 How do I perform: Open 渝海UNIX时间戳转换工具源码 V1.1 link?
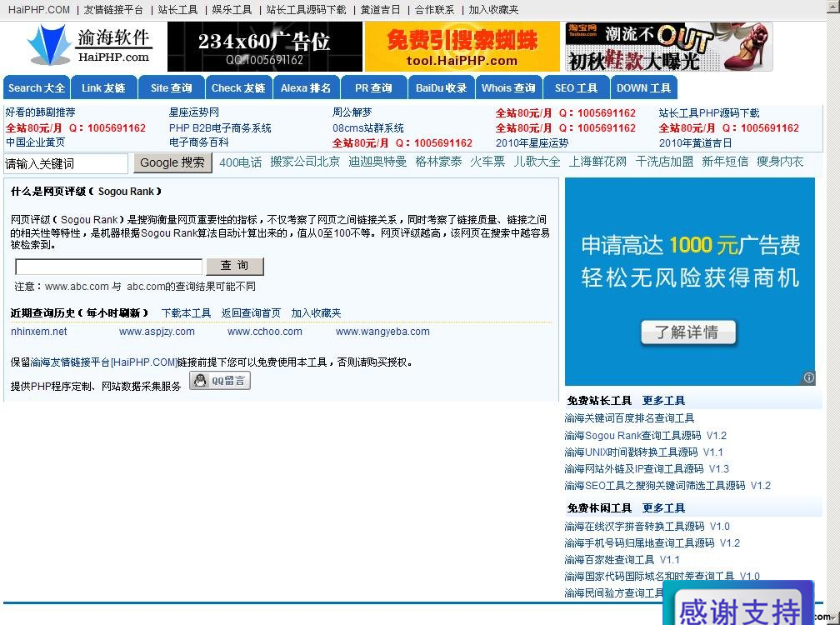click(644, 452)
